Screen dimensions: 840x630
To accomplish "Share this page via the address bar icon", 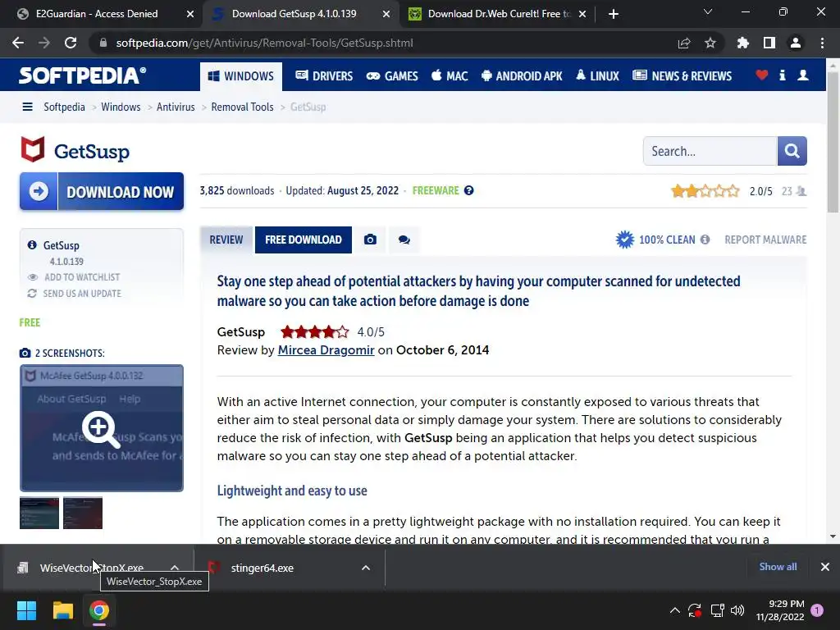I will coord(684,43).
